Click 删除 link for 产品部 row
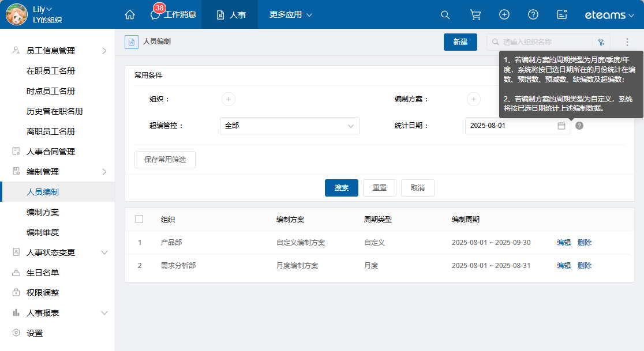 pos(585,242)
